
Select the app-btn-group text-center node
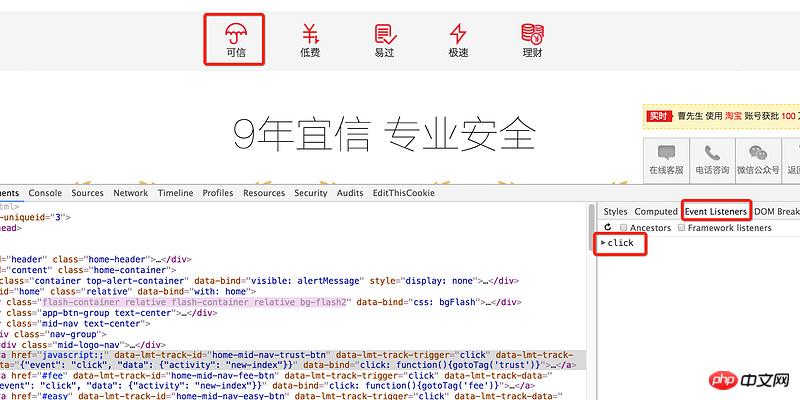pyautogui.click(x=109, y=313)
